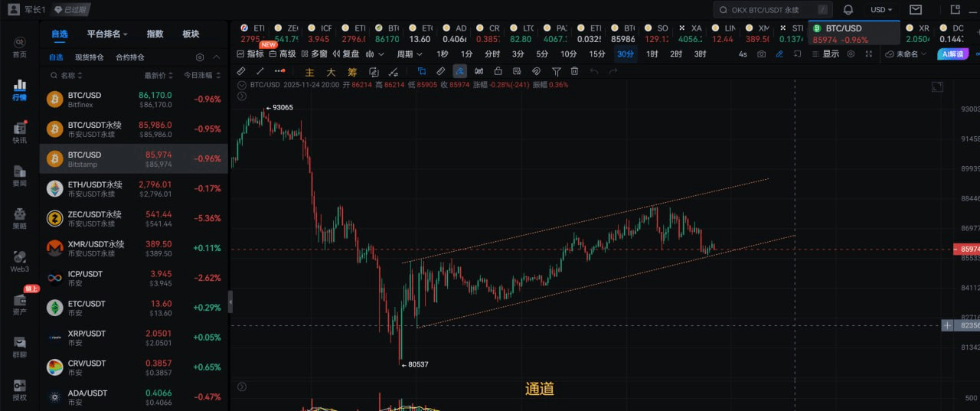Open the 策略 strategy sidebar icon
This screenshot has height=411, width=980.
19,218
